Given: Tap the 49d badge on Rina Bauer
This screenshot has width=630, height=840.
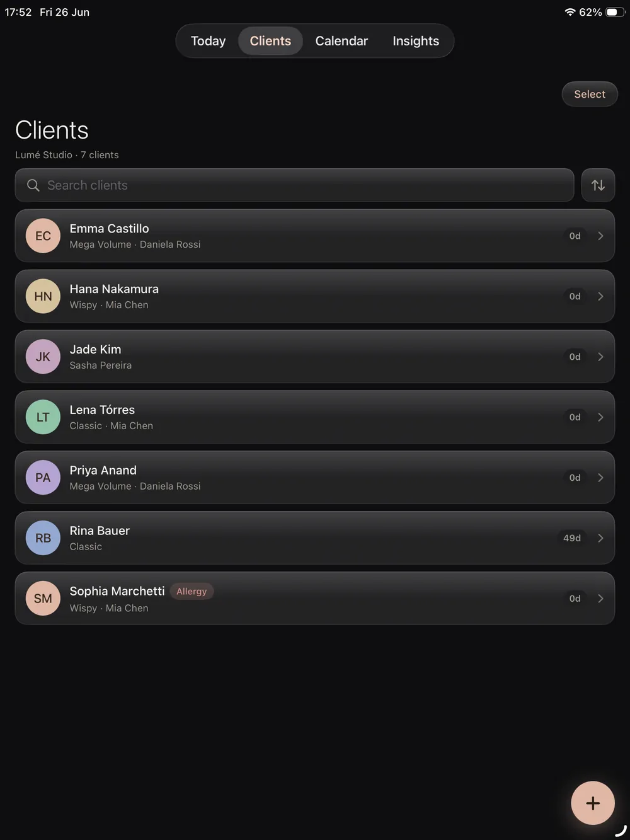Looking at the screenshot, I should click(572, 538).
